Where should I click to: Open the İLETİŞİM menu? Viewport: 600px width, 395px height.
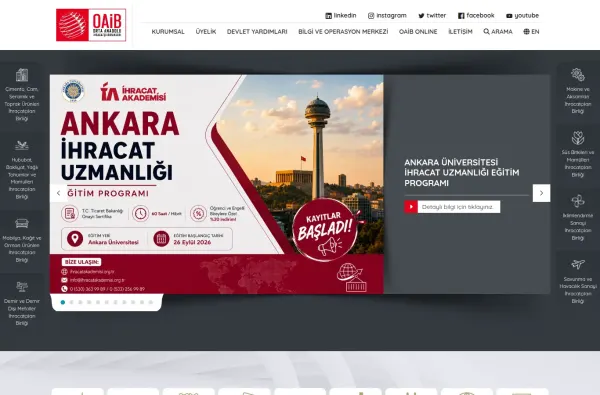click(x=460, y=32)
